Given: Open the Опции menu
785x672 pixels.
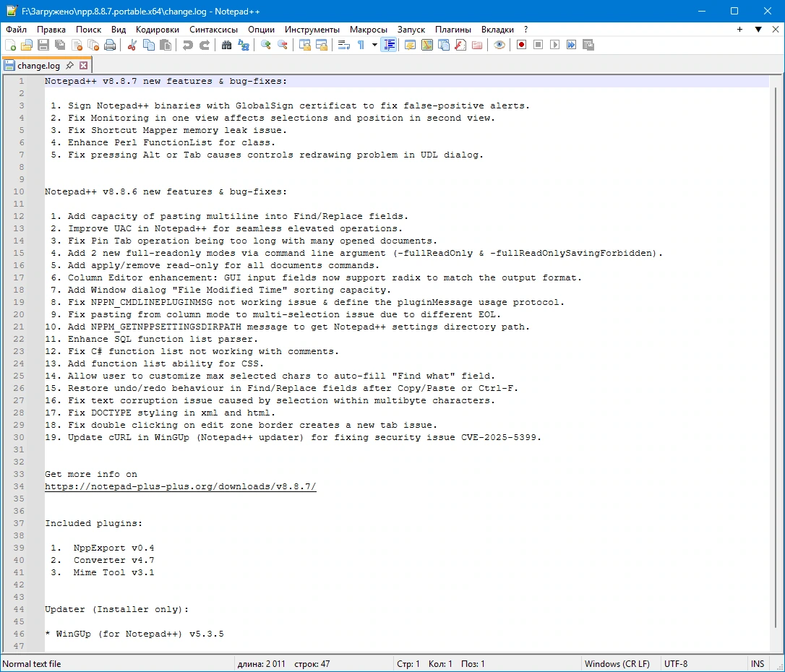Looking at the screenshot, I should [262, 30].
